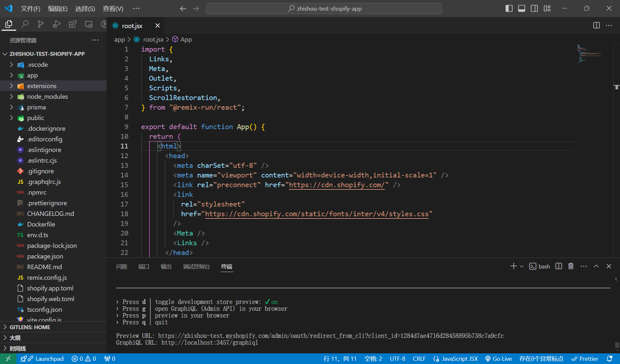
Task: Customize layout icon in title bar
Action: click(x=547, y=9)
